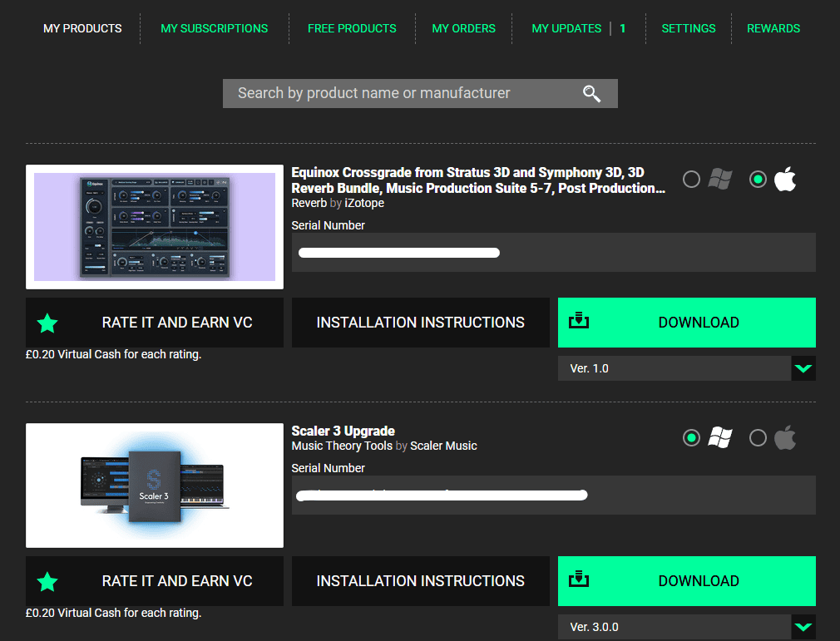The height and width of the screenshot is (641, 840).
Task: Open the My Orders tab
Action: [464, 28]
